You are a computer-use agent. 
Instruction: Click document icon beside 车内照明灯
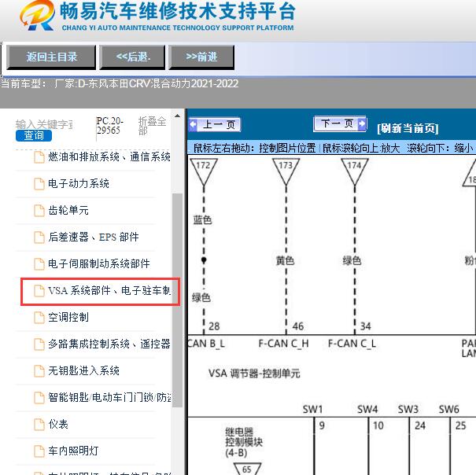pos(39,451)
